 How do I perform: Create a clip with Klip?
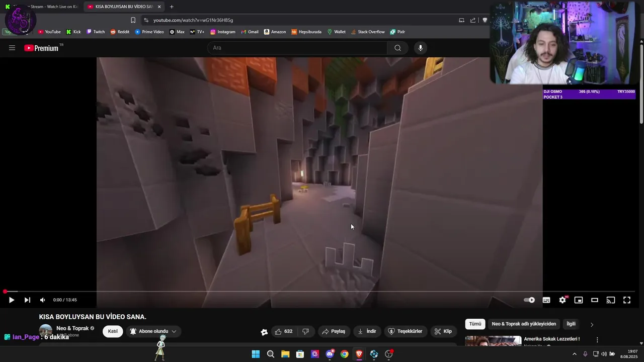(443, 331)
